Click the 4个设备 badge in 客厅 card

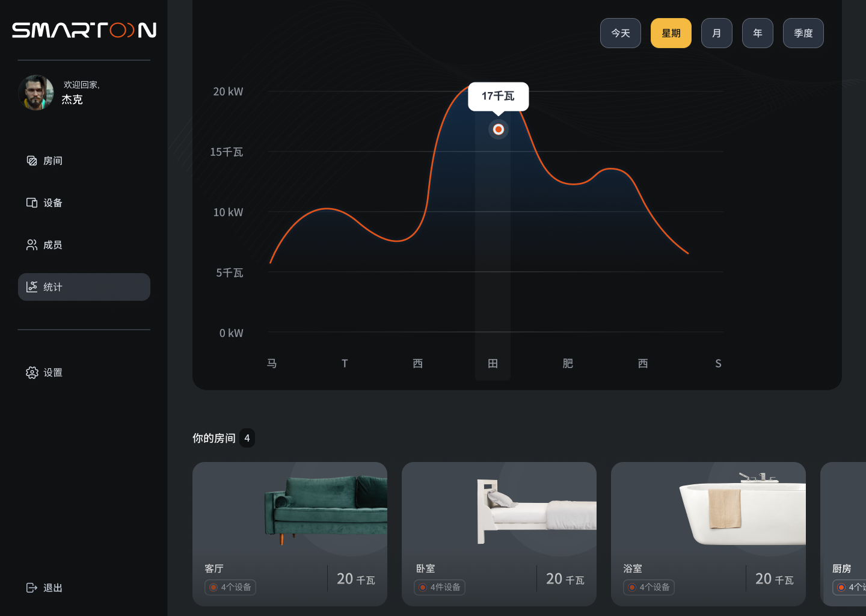point(230,587)
